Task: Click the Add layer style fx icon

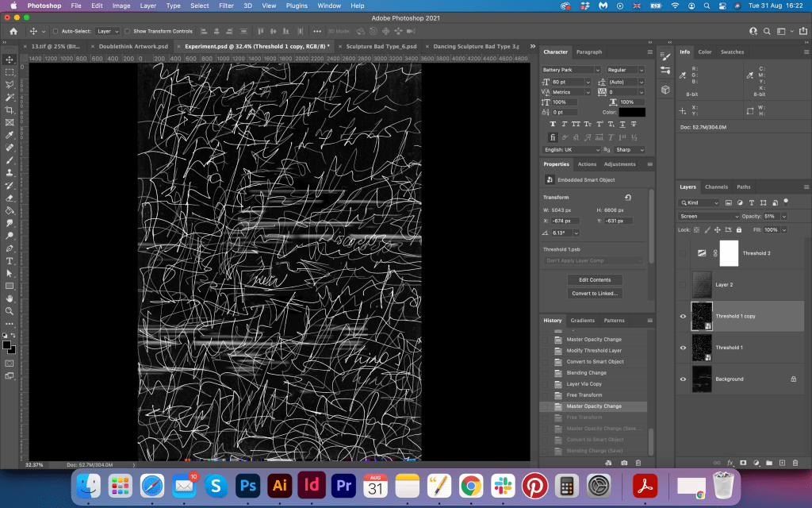Action: [730, 462]
